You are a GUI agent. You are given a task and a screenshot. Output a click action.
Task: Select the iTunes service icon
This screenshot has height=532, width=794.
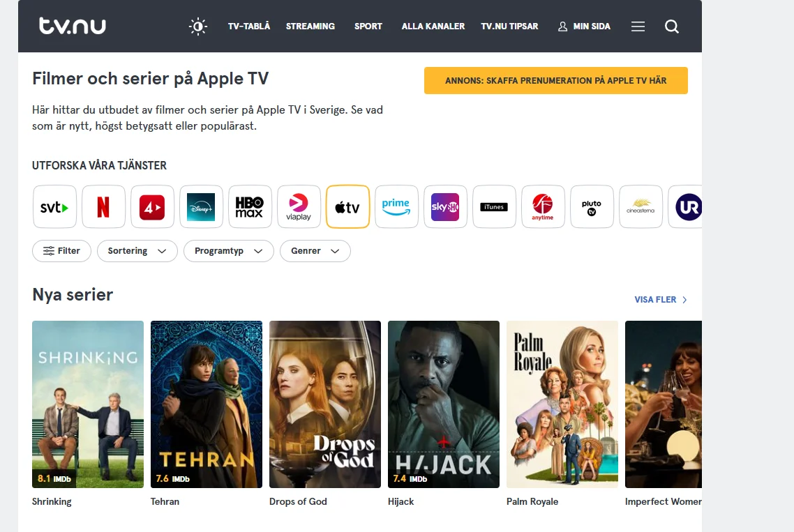(x=494, y=206)
